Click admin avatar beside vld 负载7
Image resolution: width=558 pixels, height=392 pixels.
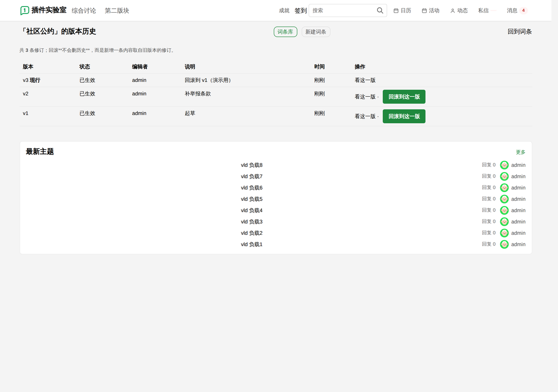click(504, 176)
